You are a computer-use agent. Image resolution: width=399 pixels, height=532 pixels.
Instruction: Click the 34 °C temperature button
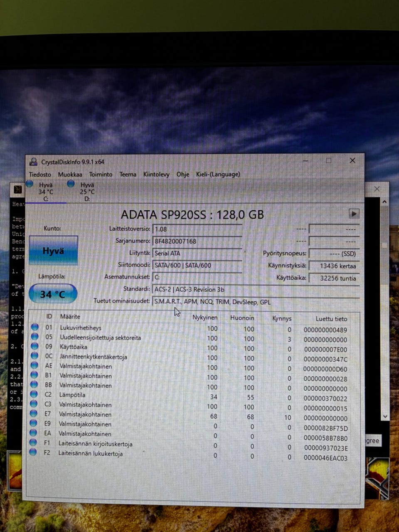point(53,294)
